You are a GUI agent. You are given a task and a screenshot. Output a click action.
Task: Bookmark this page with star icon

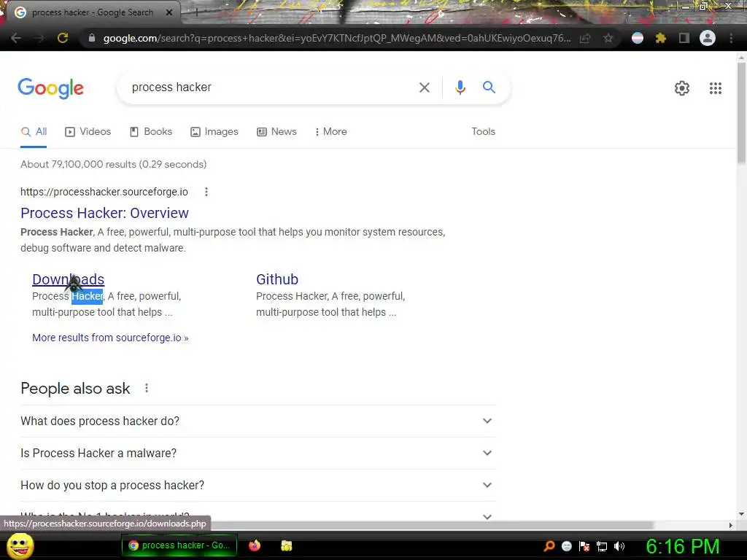pyautogui.click(x=608, y=38)
